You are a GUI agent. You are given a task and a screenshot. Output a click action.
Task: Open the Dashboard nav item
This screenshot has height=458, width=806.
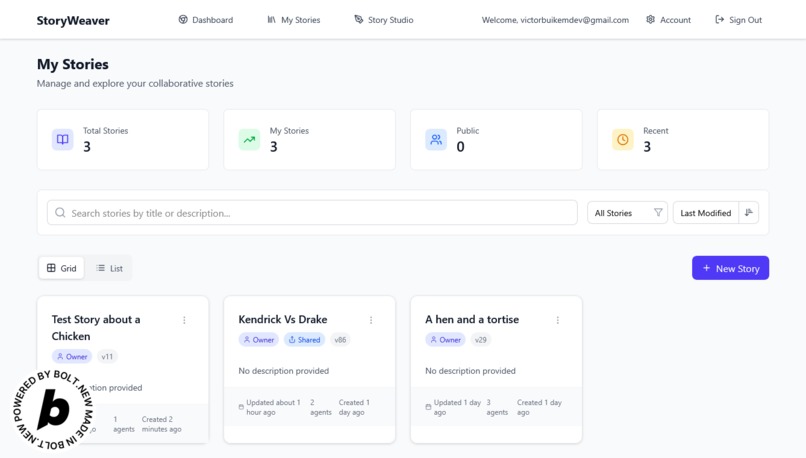pyautogui.click(x=206, y=20)
